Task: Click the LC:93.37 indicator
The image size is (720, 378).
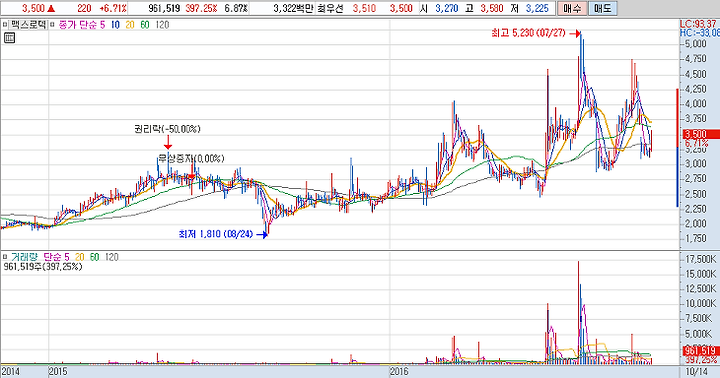Action: tap(698, 24)
